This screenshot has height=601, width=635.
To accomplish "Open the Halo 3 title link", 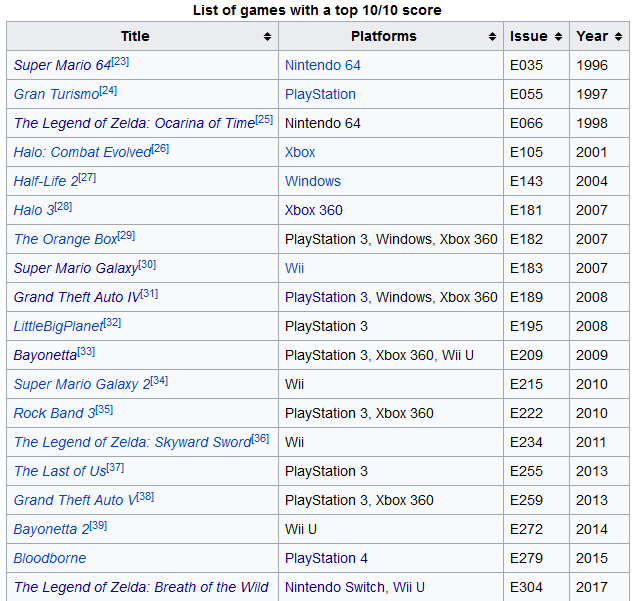I will click(34, 210).
